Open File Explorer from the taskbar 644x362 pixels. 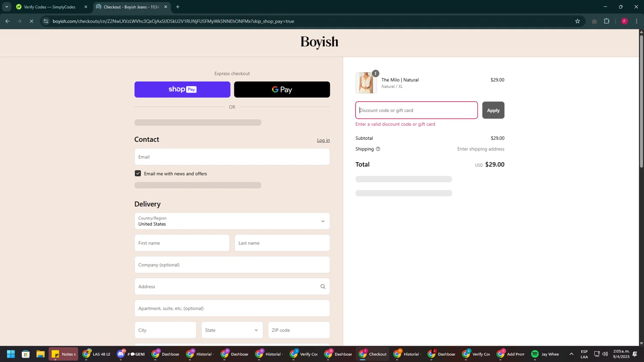click(40, 354)
